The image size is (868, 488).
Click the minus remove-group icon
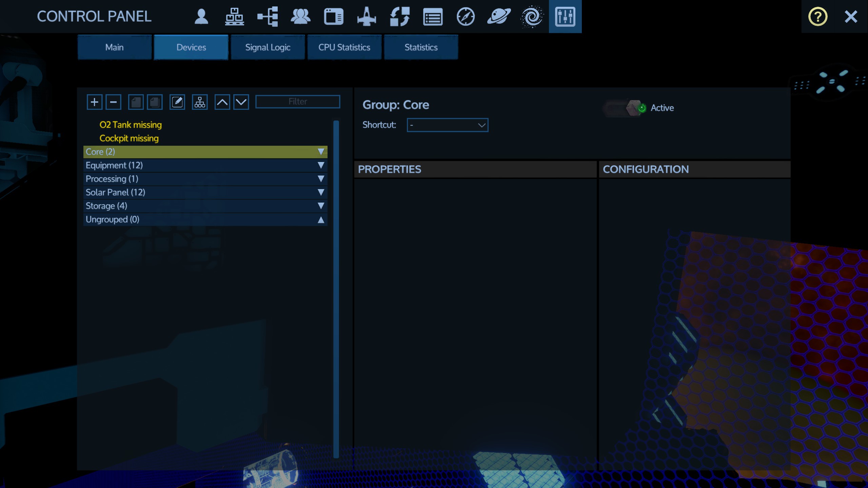click(113, 102)
